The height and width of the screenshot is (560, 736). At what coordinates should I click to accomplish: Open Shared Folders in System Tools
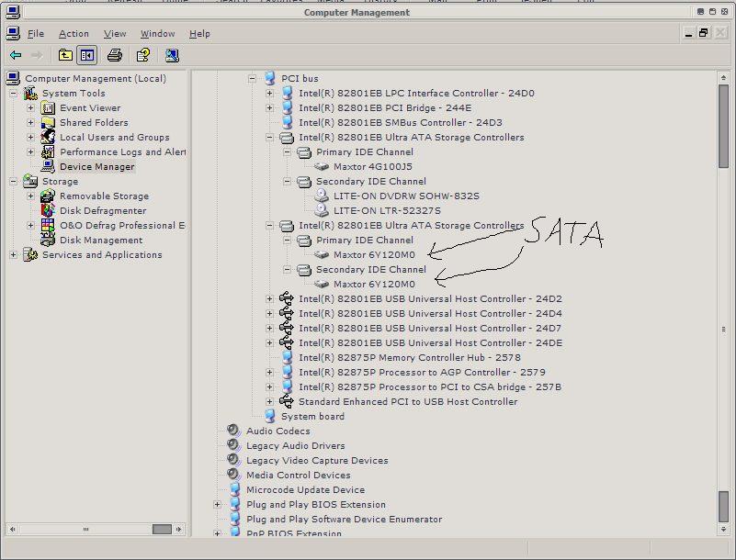[x=49, y=122]
